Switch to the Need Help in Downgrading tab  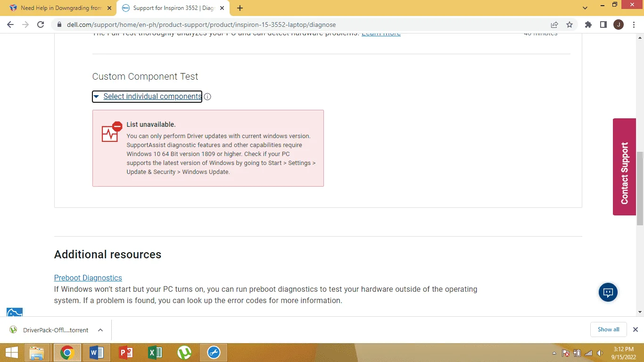point(56,8)
